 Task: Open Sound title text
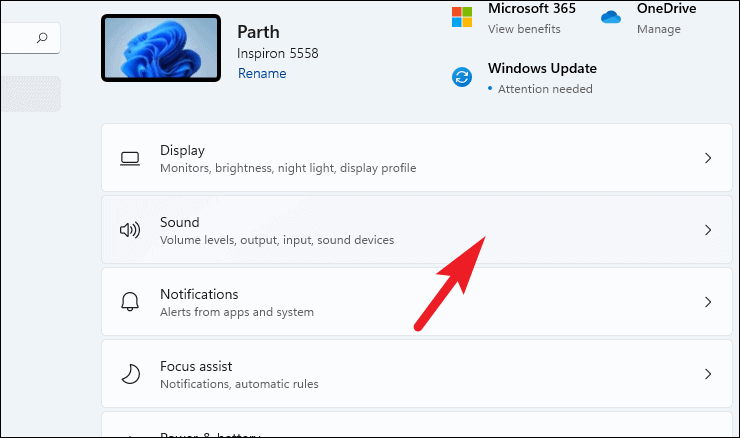tap(180, 222)
